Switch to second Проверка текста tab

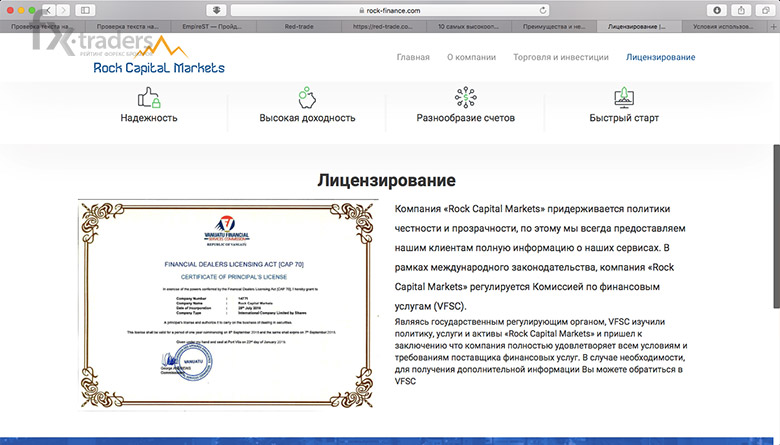(128, 26)
